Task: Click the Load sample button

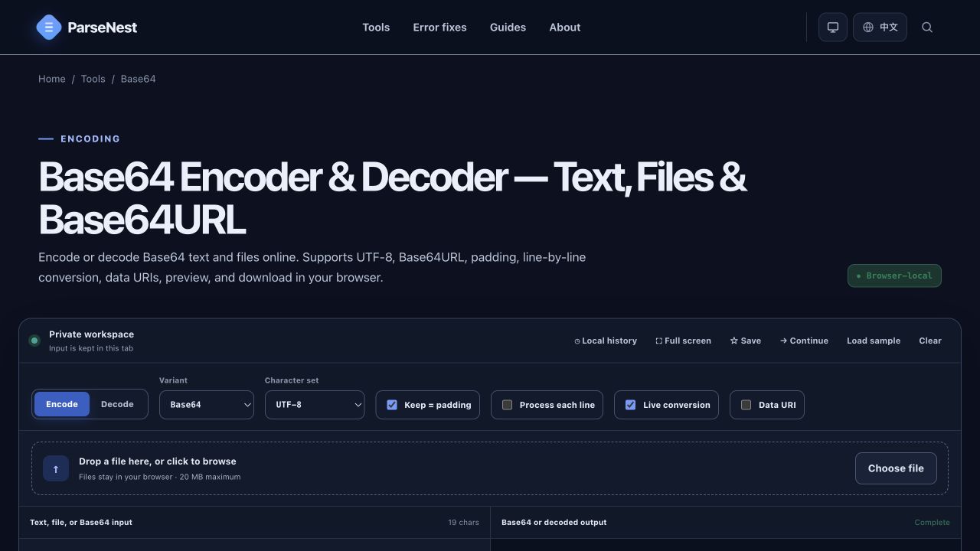Action: point(874,341)
